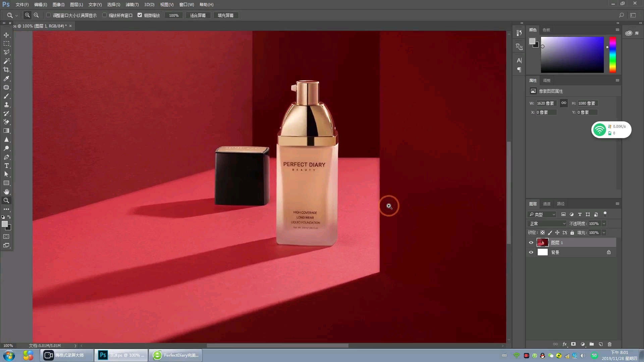This screenshot has height=362, width=644.
Task: Select the Move tool
Action: click(6, 35)
